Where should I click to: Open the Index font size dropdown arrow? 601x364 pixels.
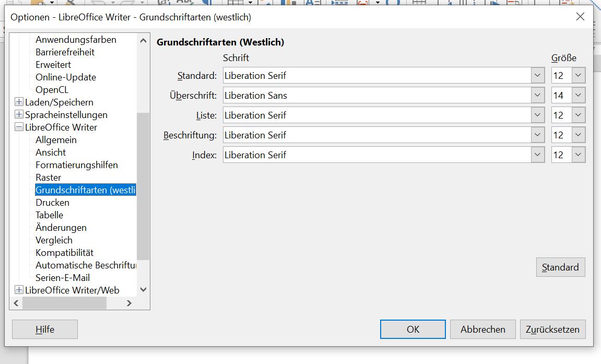click(x=579, y=155)
